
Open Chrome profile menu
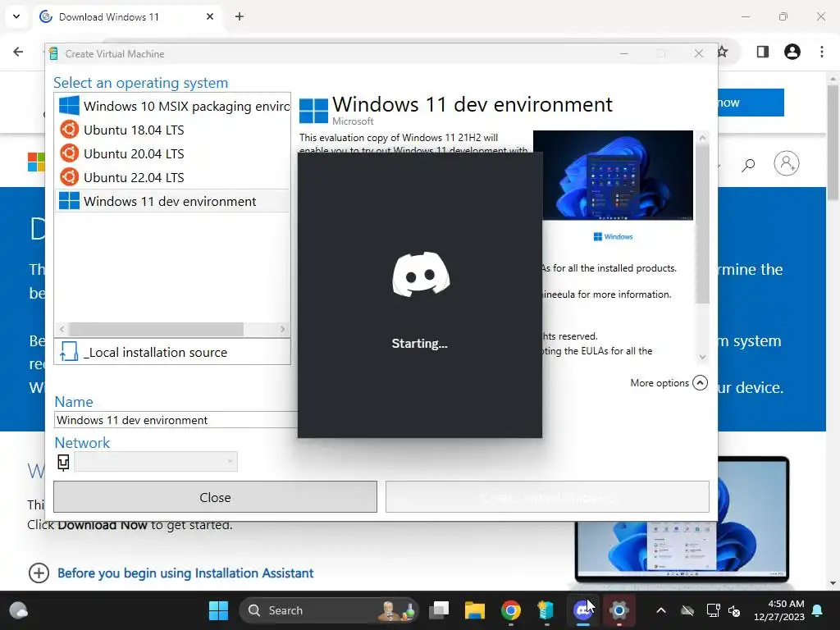click(x=792, y=52)
